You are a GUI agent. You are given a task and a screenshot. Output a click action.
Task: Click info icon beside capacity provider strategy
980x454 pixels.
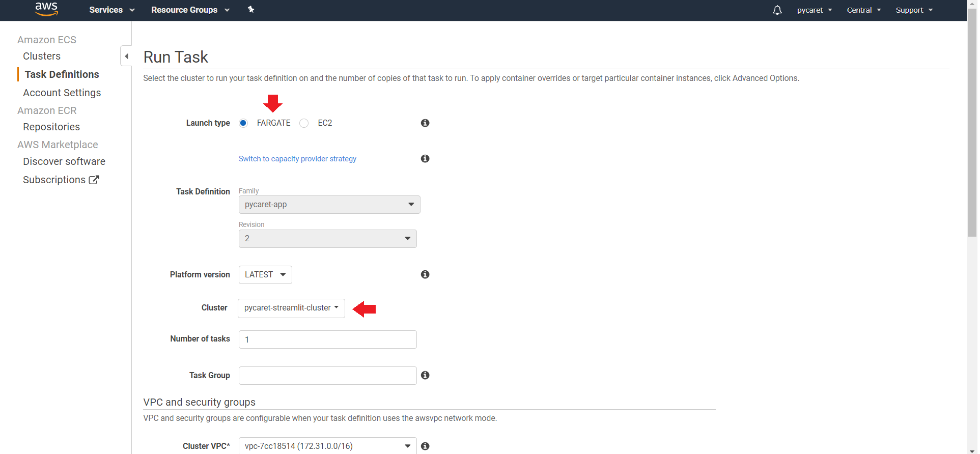[x=425, y=159]
